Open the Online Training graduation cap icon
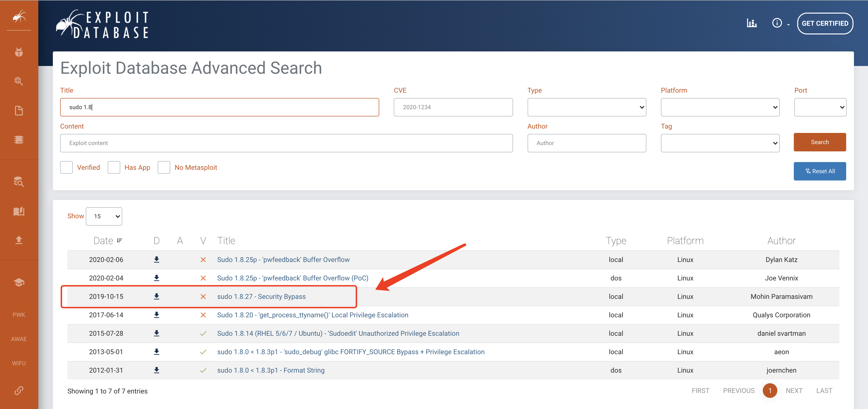Screen dimensions: 868x409 (19, 282)
